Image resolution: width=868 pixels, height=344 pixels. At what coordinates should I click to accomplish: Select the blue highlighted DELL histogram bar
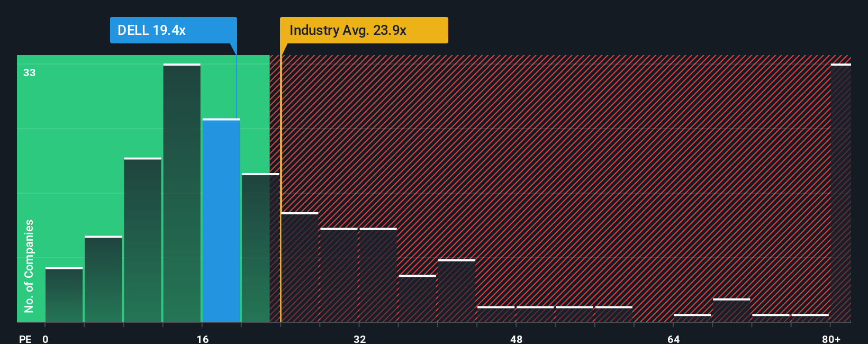point(221,220)
